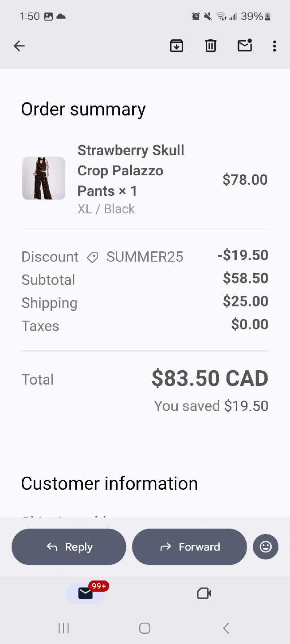Tap the battery percentage in status bar

(x=252, y=17)
